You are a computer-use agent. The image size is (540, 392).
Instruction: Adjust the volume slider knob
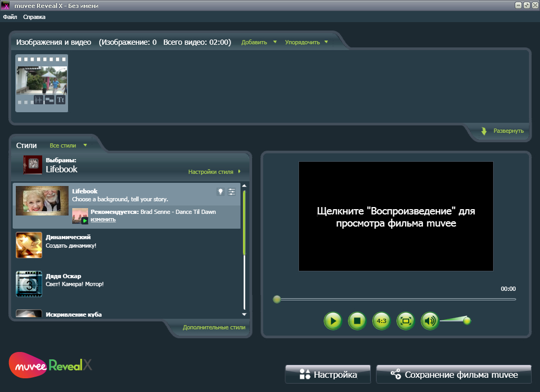pos(467,321)
